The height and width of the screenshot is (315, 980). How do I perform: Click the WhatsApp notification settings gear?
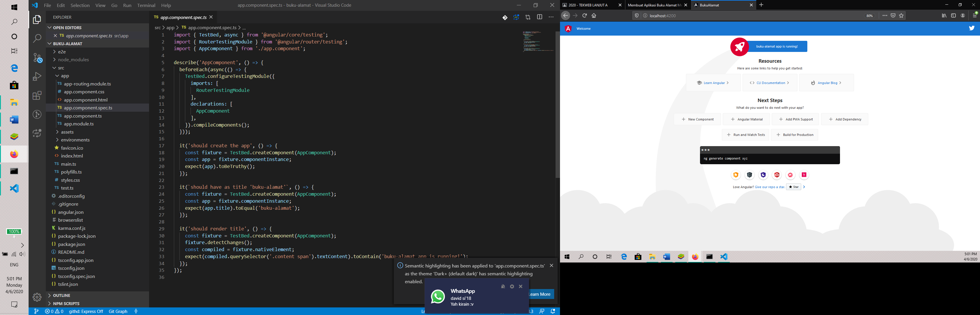point(512,286)
